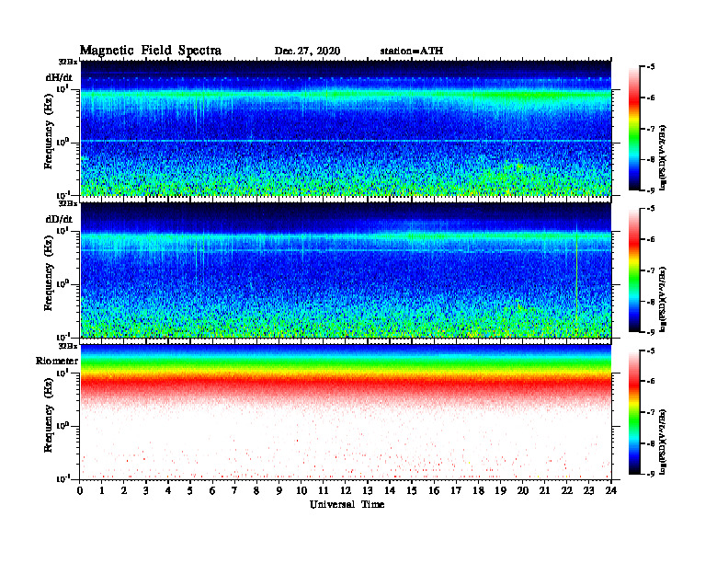Click the log(PSD) units label beside dD/dt scale
The height and width of the screenshot is (563, 728).
pyautogui.click(x=663, y=299)
